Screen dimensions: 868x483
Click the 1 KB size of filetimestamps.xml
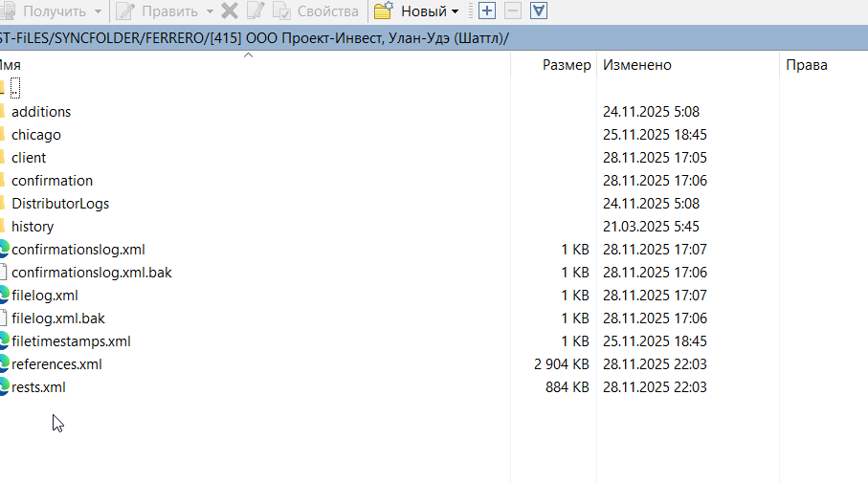(x=575, y=341)
